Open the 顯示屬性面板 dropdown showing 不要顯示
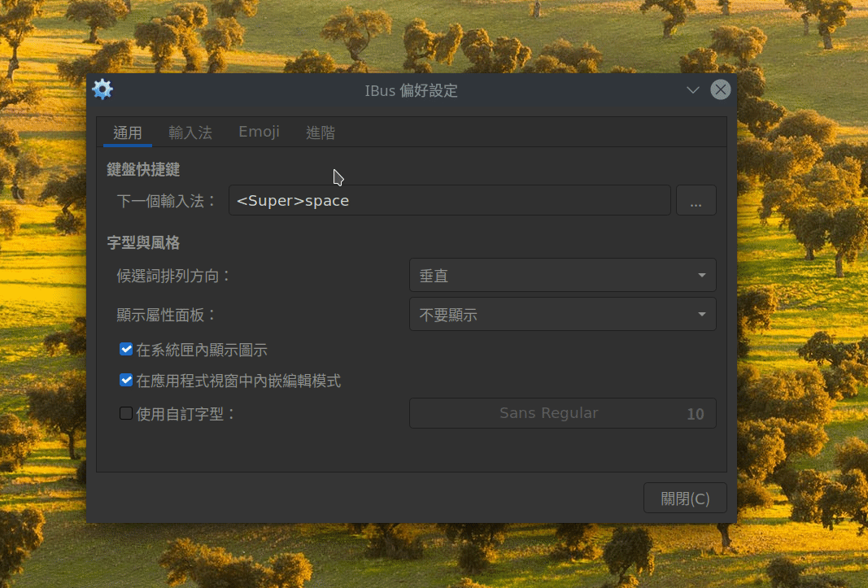The height and width of the screenshot is (588, 868). click(x=562, y=315)
